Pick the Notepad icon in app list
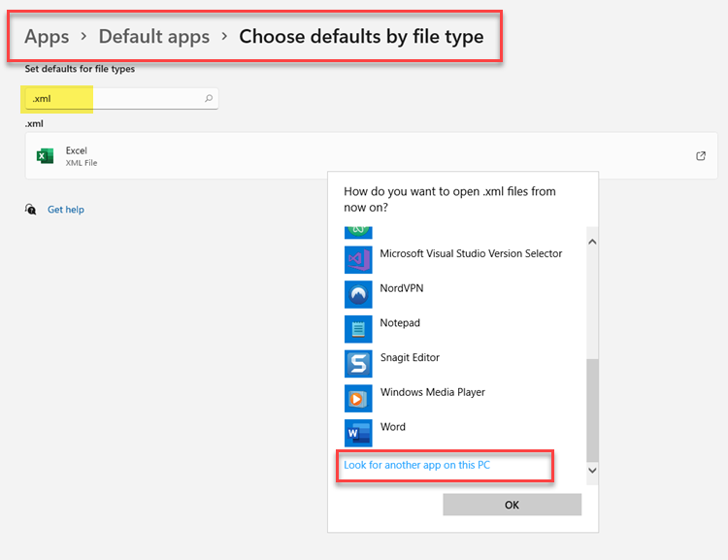This screenshot has height=560, width=728. pos(358,328)
